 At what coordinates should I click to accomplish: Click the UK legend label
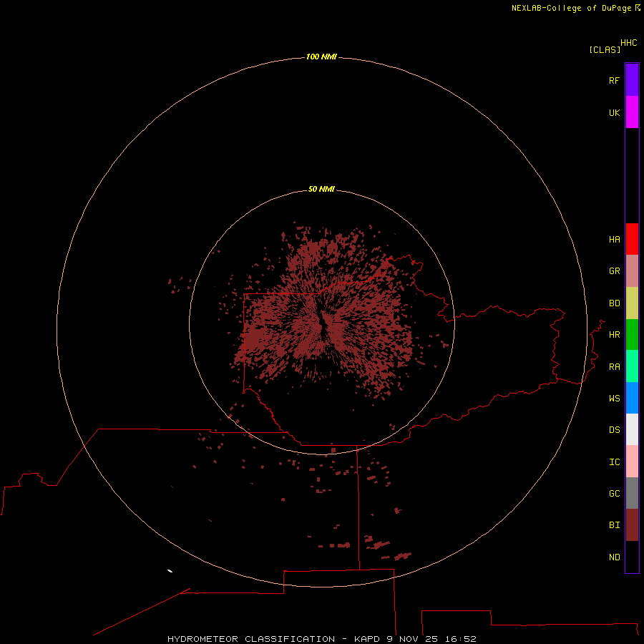(x=614, y=112)
